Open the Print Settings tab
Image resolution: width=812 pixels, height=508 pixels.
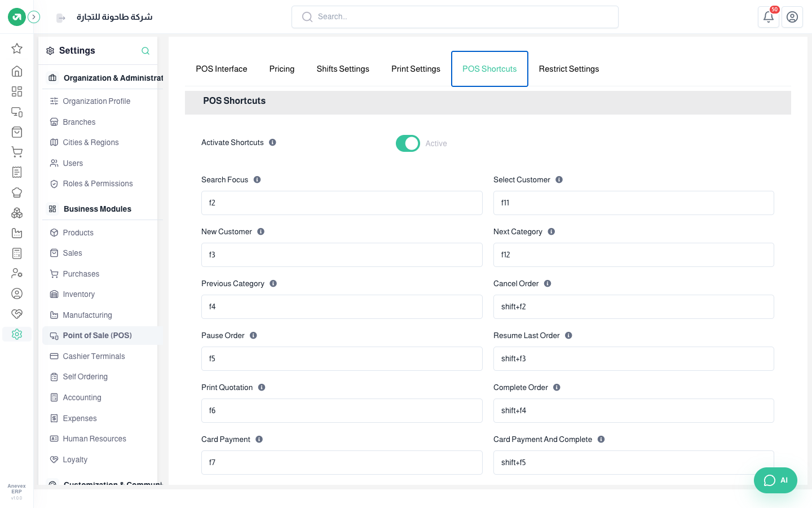pyautogui.click(x=416, y=69)
